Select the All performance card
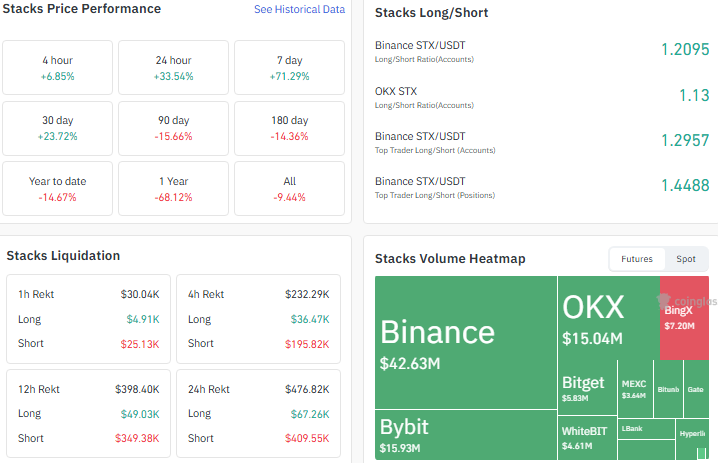This screenshot has width=718, height=463. tap(289, 189)
